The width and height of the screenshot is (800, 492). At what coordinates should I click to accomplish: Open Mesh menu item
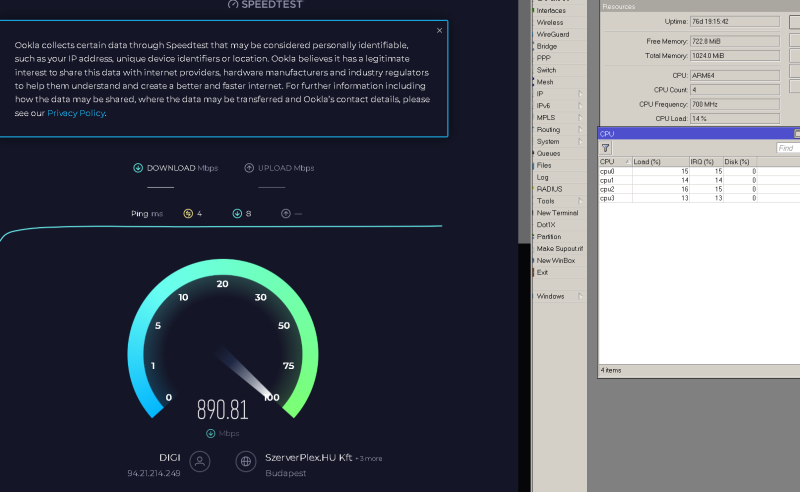(544, 82)
